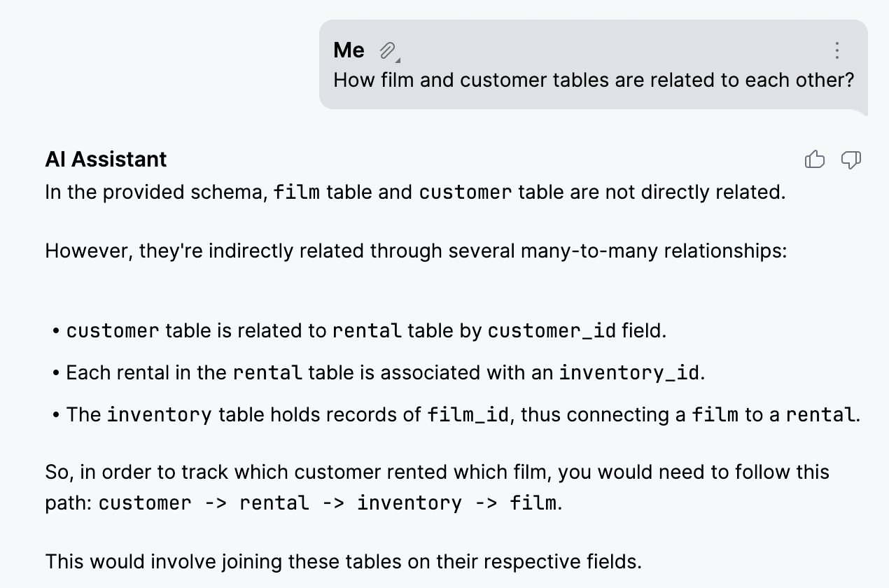Click the "film" code word in the first sentence
Viewport: 889px width, 588px height.
point(297,192)
